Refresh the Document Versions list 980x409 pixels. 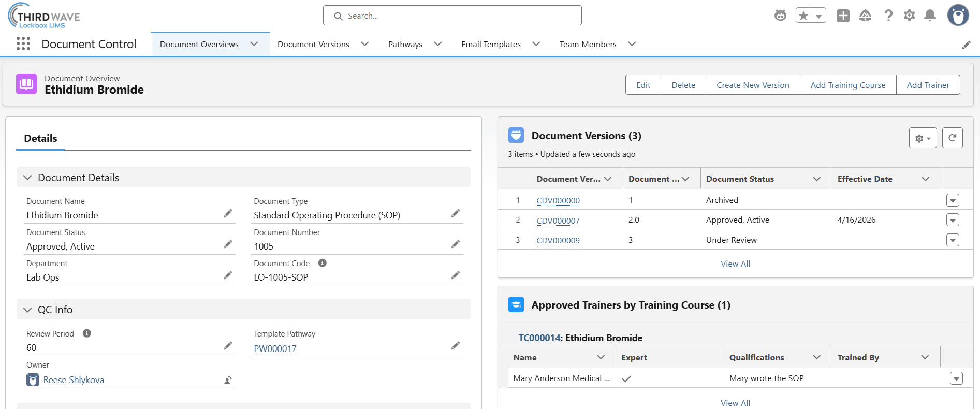coord(953,138)
